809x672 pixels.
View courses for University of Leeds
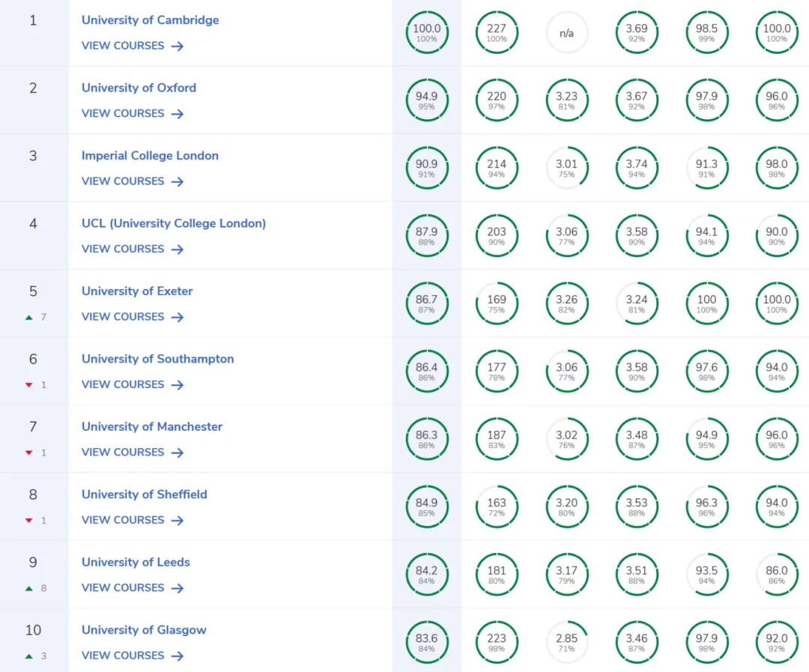click(123, 588)
